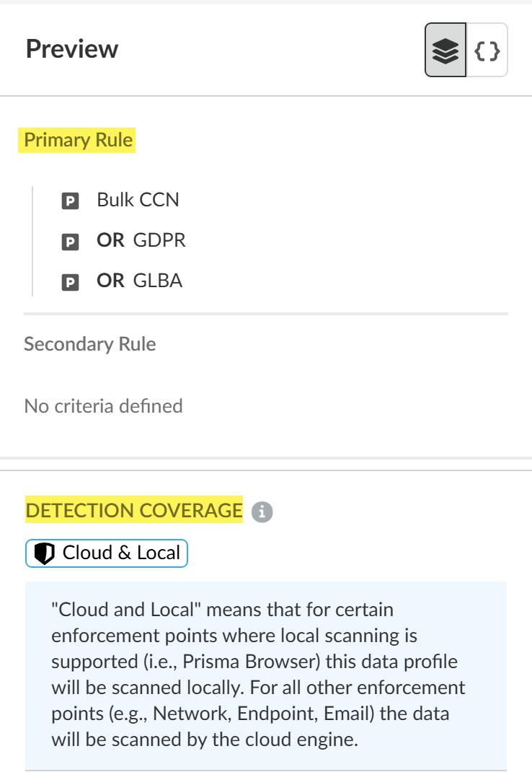Click the OR operator before GLBA
Screen dimensions: 532x772
click(110, 281)
